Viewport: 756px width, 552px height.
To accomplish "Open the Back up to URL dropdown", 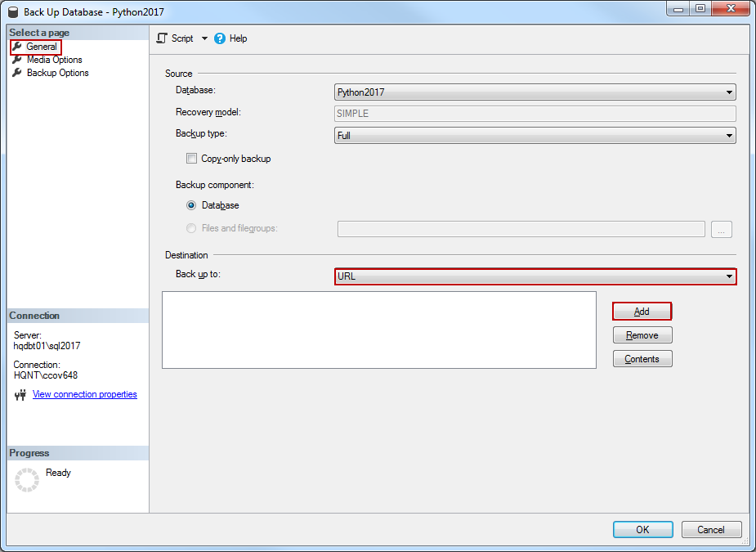I will point(535,276).
